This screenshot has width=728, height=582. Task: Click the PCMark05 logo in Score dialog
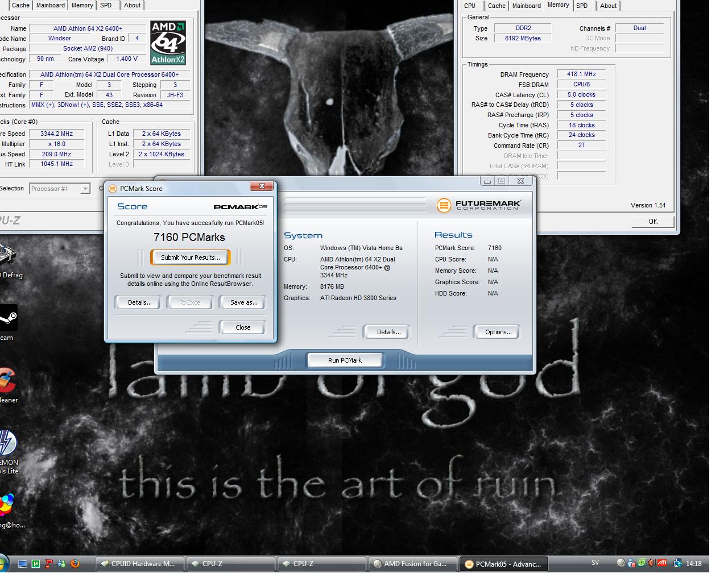pyautogui.click(x=240, y=207)
